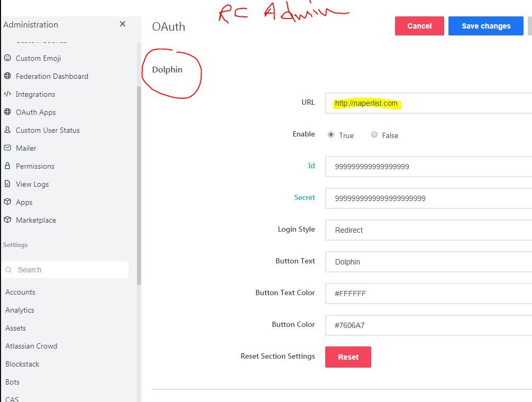Click the Marketplace cube icon

pos(7,220)
